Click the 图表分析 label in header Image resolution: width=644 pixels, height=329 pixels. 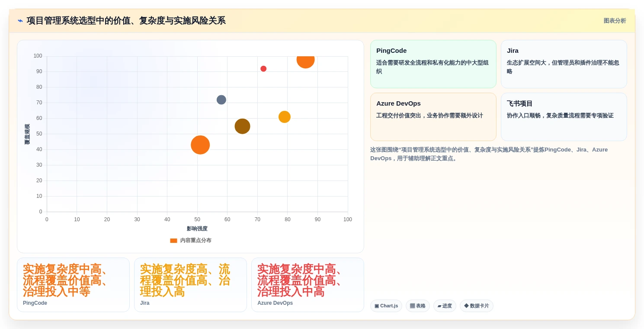click(615, 21)
